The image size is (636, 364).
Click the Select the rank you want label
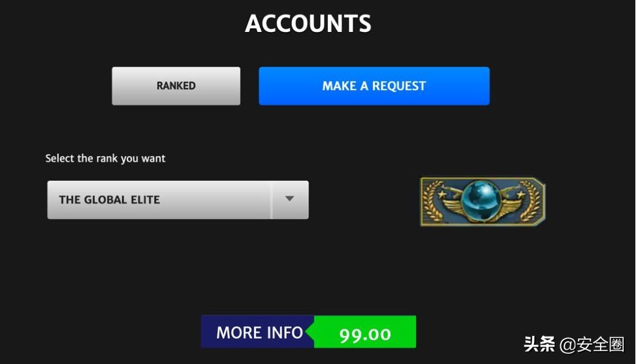click(106, 159)
